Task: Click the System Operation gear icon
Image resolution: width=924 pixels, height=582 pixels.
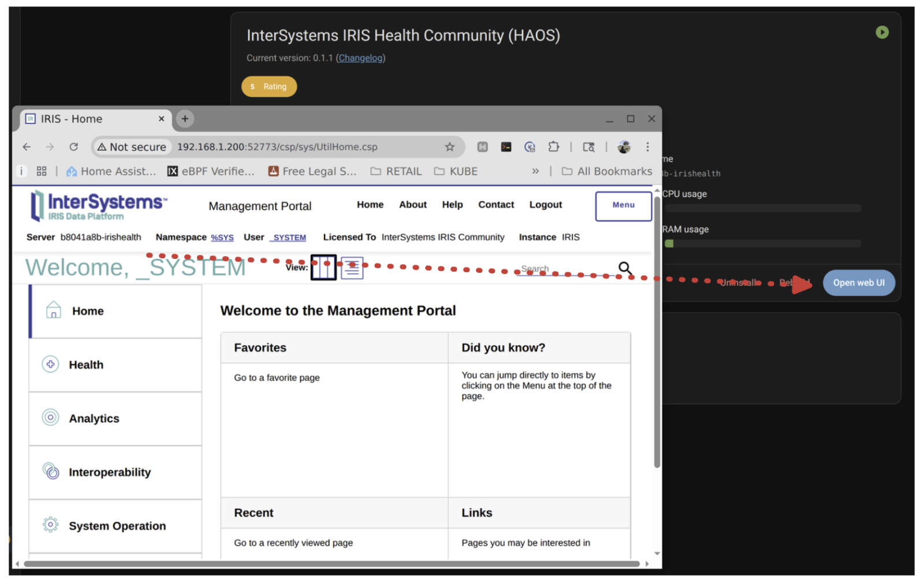Action: (51, 525)
